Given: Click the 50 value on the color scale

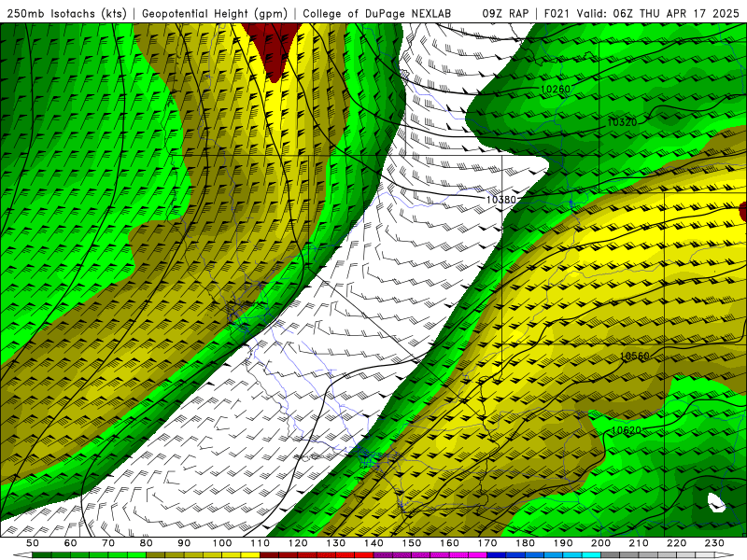Looking at the screenshot, I should [33, 543].
